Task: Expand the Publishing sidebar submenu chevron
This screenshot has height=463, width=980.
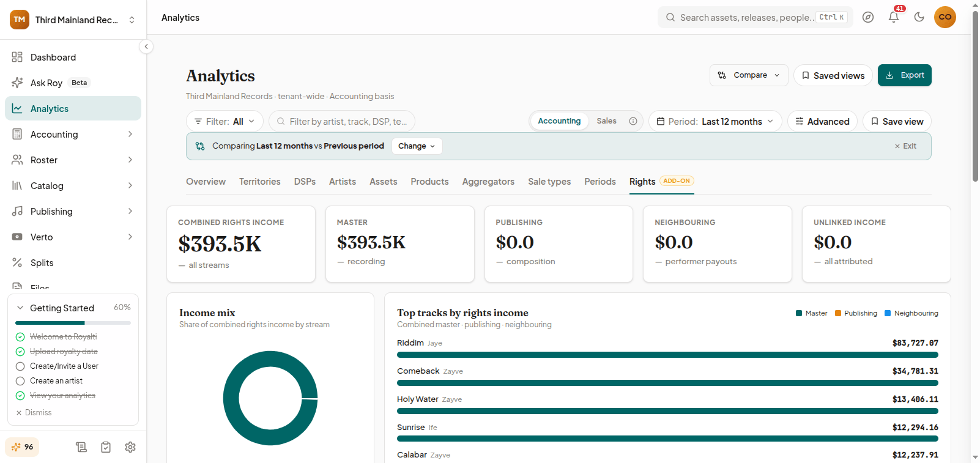Action: [130, 211]
